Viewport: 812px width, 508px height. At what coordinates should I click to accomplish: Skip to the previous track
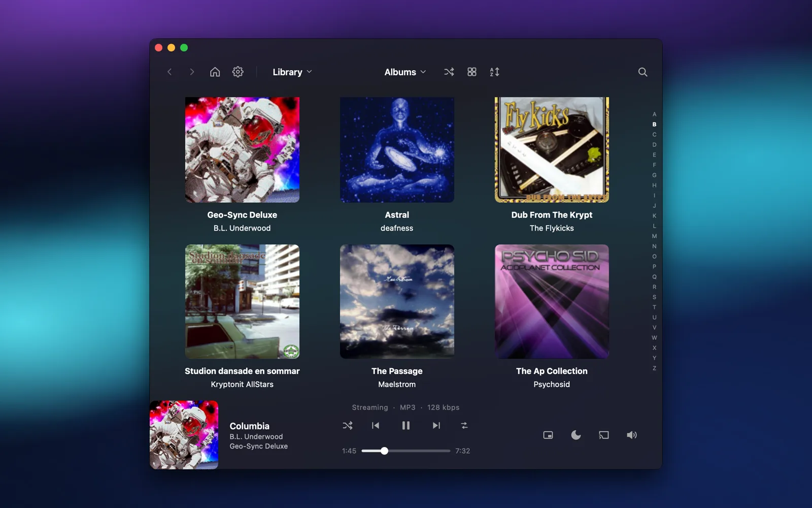pyautogui.click(x=376, y=426)
